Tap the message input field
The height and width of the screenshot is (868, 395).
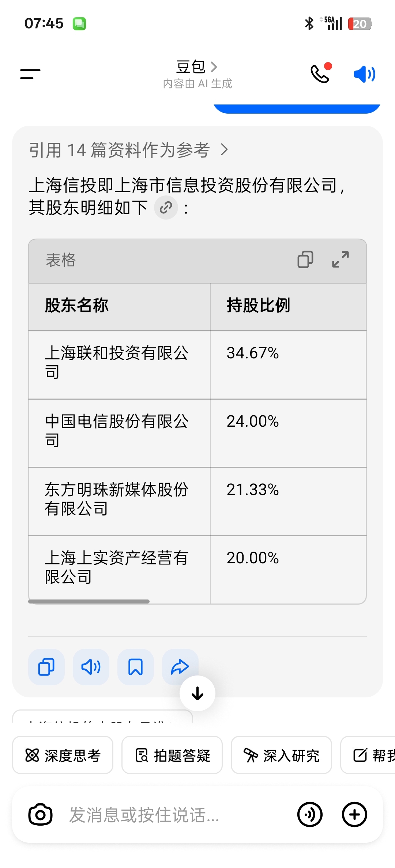179,815
